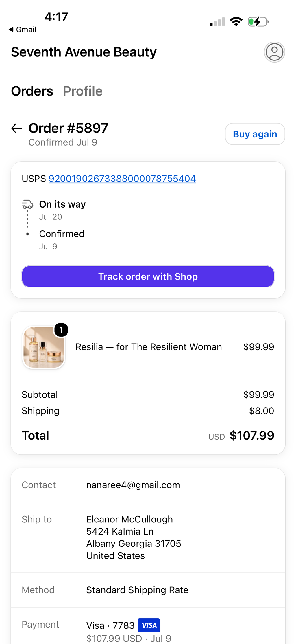This screenshot has width=296, height=644.
Task: Tap the delivery truck status icon
Action: point(27,204)
